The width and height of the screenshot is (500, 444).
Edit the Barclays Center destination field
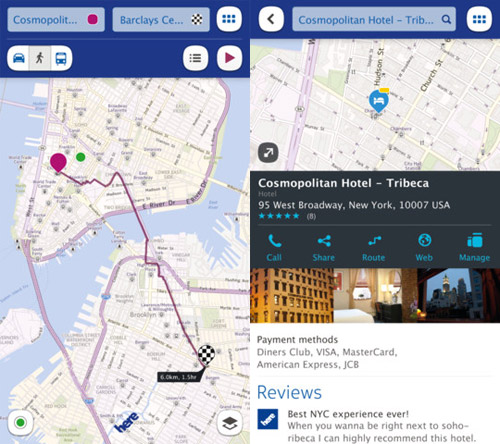[x=161, y=20]
